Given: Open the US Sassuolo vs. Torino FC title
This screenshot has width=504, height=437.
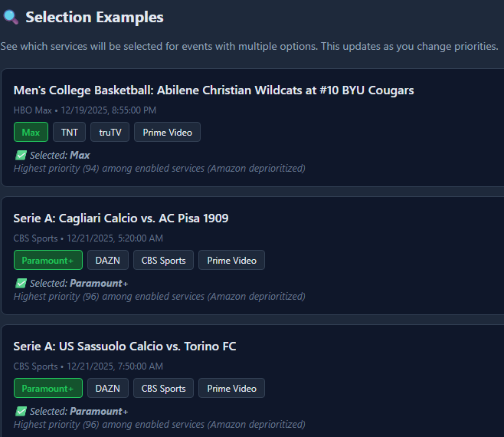Looking at the screenshot, I should 125,347.
